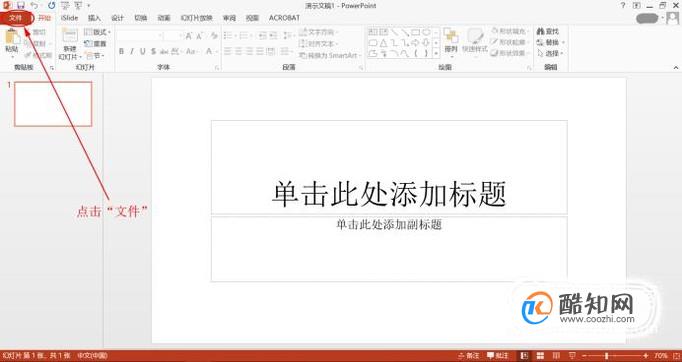Open the 文件 (File) tab
This screenshot has height=362, width=682.
[x=16, y=18]
